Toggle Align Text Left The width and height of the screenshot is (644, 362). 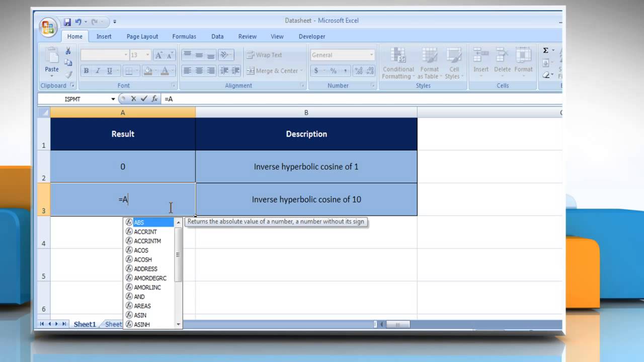(187, 71)
